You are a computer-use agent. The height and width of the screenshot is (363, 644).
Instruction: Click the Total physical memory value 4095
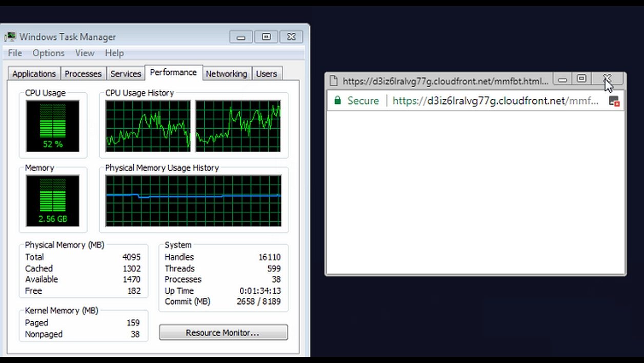click(x=131, y=257)
